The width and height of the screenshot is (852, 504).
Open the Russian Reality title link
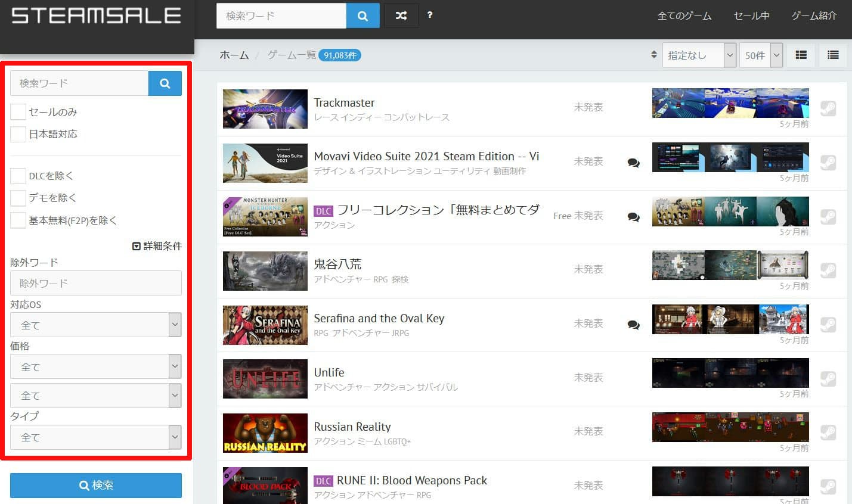[x=352, y=427]
